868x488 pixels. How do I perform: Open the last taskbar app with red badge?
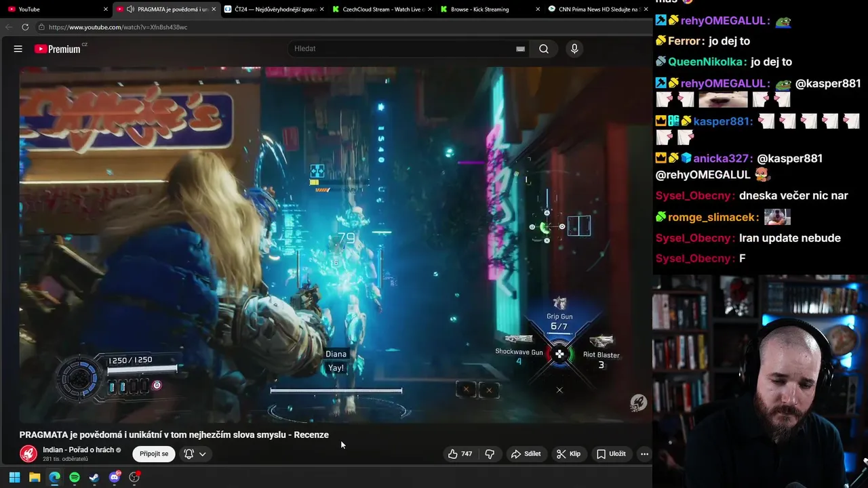pos(134,477)
